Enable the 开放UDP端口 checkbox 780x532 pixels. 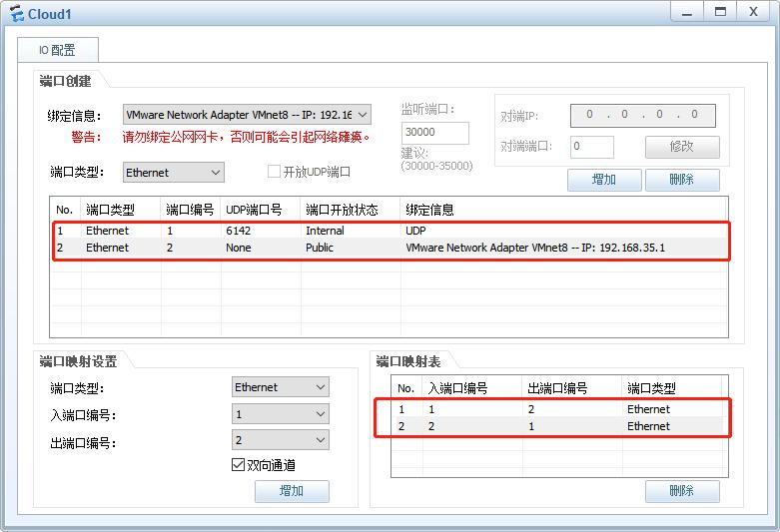click(x=274, y=172)
